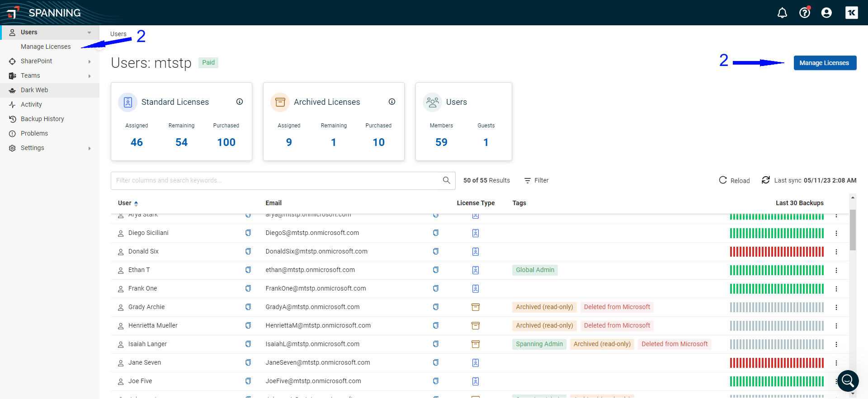Viewport: 868px width, 399px height.
Task: Open the actions menu for Ethan T
Action: point(836,270)
